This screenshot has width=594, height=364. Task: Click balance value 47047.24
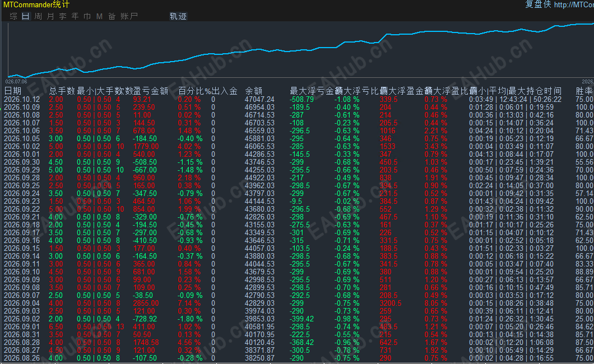(x=259, y=99)
